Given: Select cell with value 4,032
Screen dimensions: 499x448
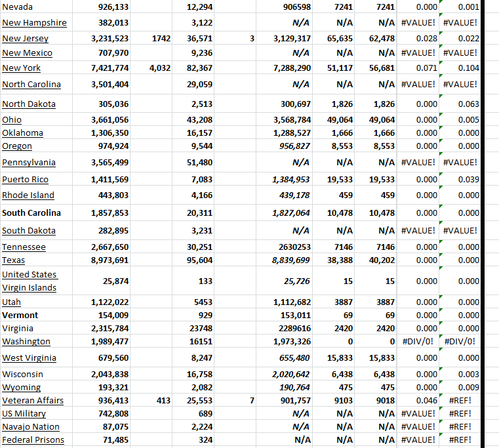Looking at the screenshot, I should click(151, 68).
